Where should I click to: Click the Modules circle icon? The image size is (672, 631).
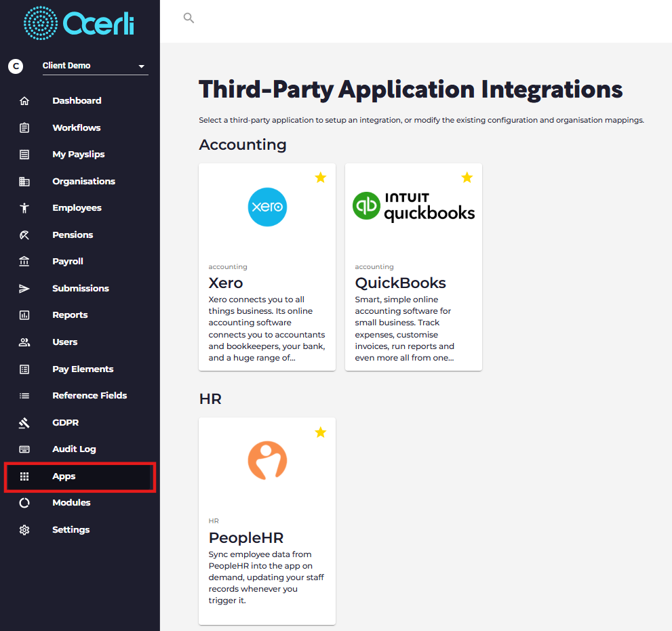point(24,502)
